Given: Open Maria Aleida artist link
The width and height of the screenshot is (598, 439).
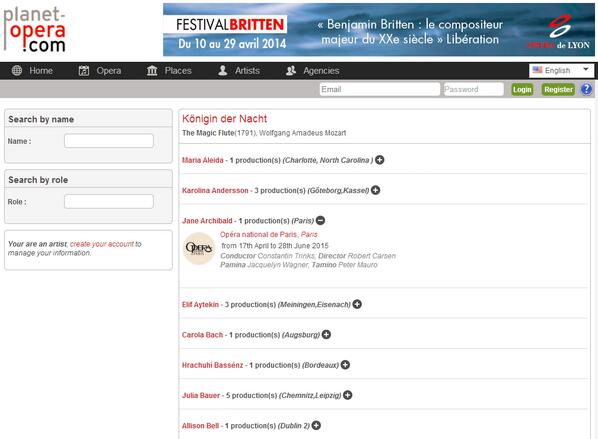Looking at the screenshot, I should (x=203, y=160).
